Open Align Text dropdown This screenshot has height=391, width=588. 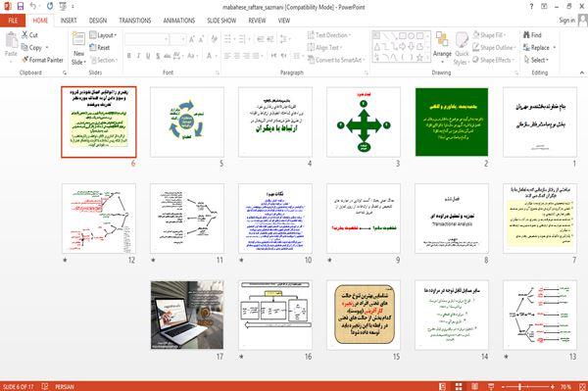[x=324, y=47]
